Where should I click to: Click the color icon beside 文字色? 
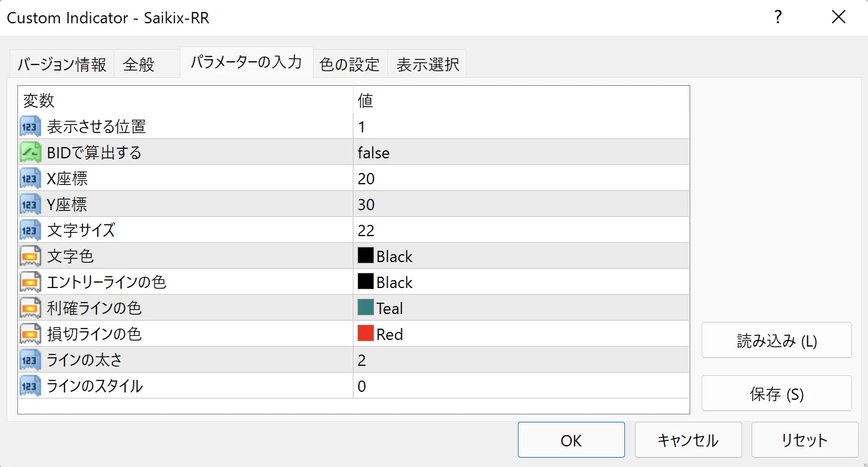(x=30, y=256)
